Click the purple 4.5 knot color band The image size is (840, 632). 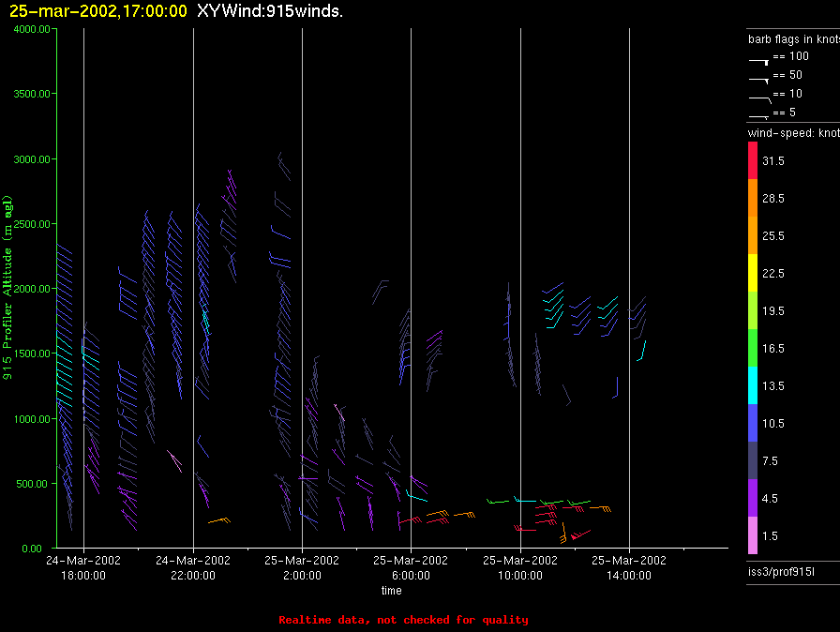(x=753, y=498)
